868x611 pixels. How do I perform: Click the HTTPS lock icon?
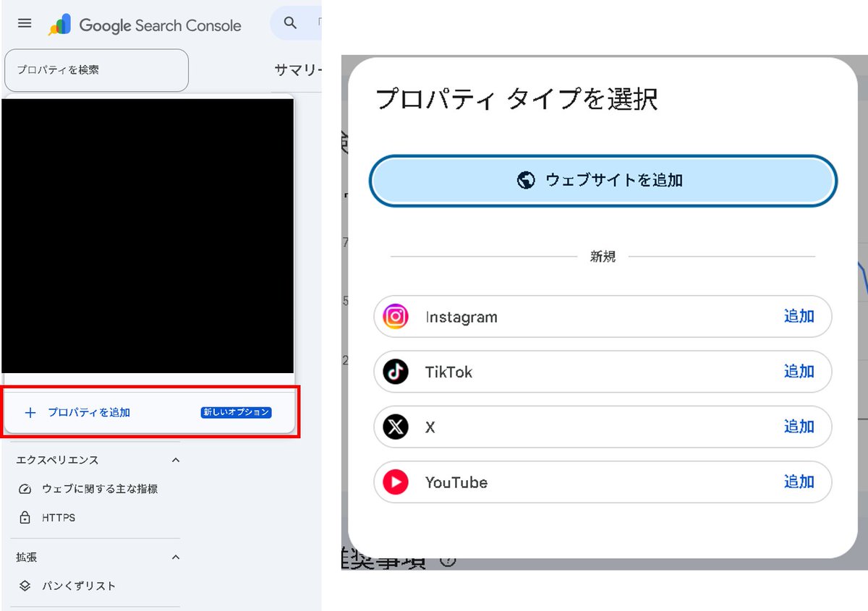pyautogui.click(x=25, y=518)
